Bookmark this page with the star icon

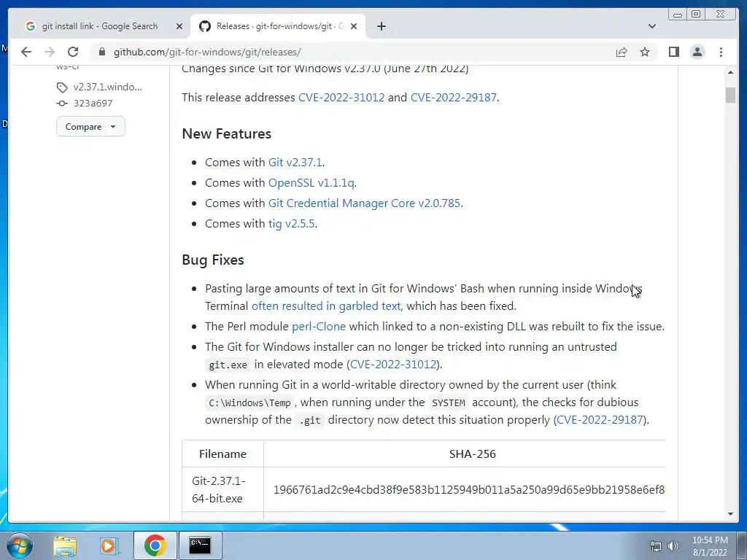[x=645, y=52]
